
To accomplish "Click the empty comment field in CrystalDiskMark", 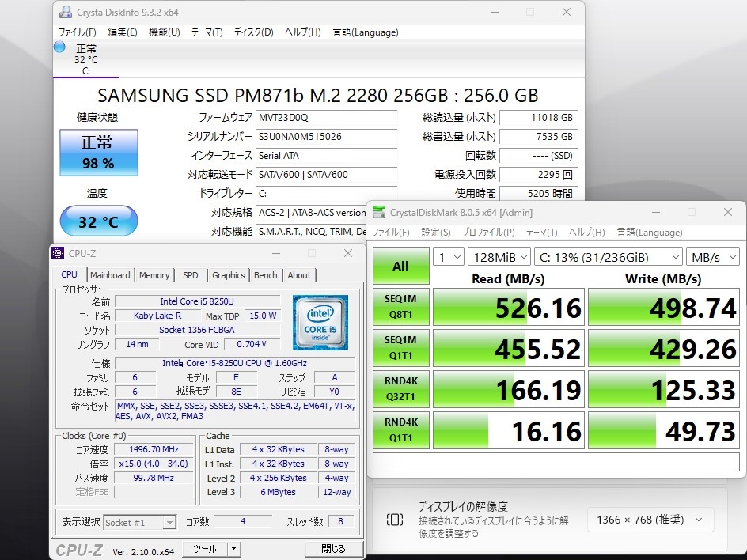I will tap(556, 462).
